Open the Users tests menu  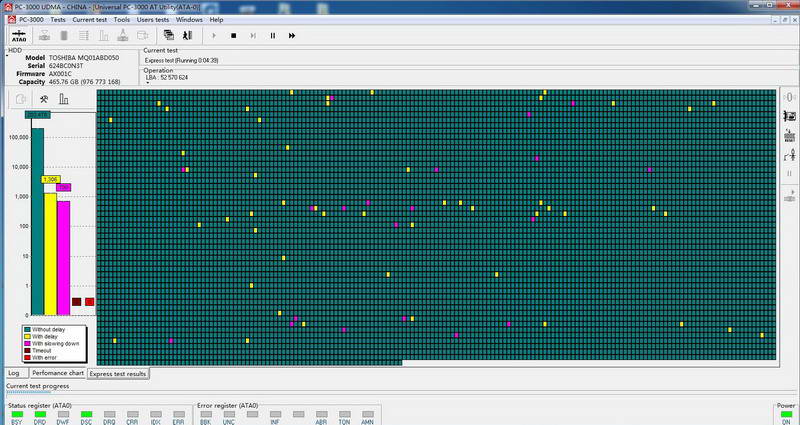pos(153,19)
